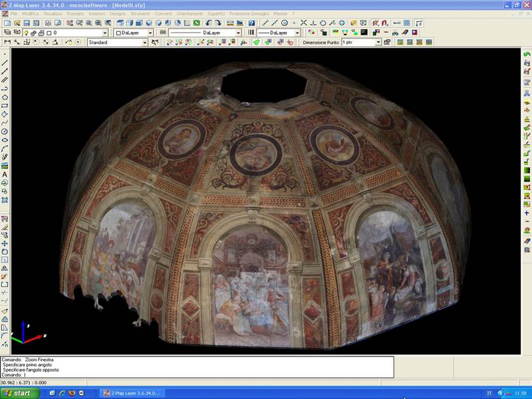Select the polygon drawing tool in left toolbar
The width and height of the screenshot is (532, 399).
(x=5, y=97)
